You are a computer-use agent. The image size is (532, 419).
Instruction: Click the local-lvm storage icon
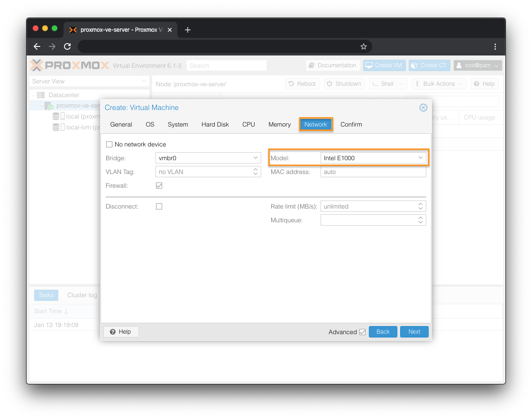58,127
